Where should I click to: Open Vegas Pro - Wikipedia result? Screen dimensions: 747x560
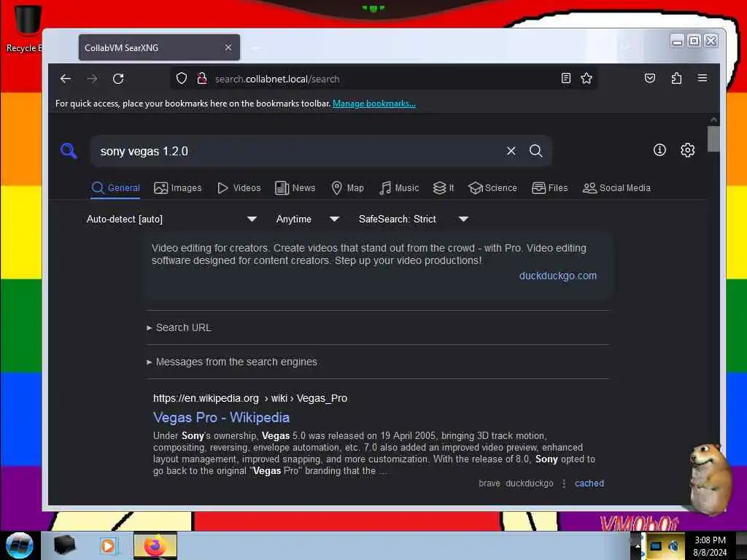tap(221, 418)
